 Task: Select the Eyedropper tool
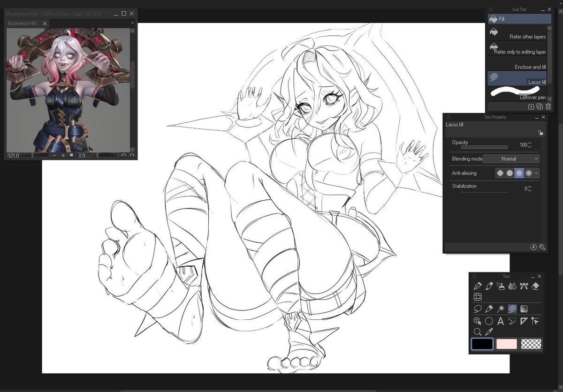[x=489, y=332]
